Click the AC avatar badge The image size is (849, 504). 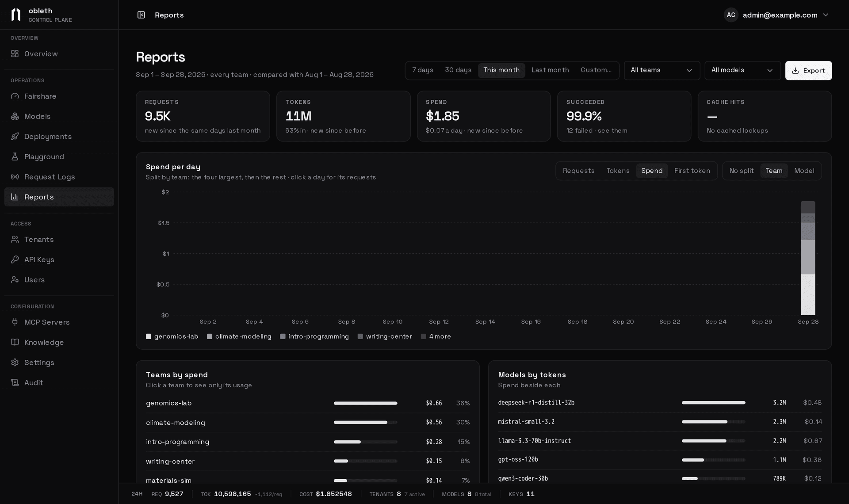tap(731, 15)
